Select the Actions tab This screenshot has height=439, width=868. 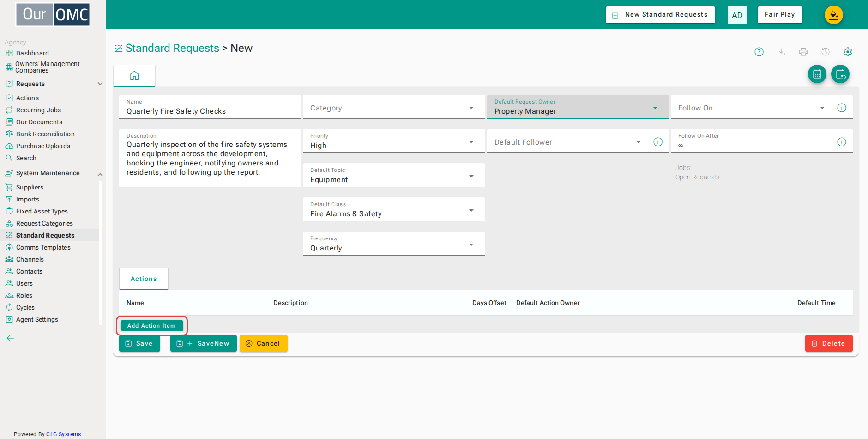[x=144, y=279]
